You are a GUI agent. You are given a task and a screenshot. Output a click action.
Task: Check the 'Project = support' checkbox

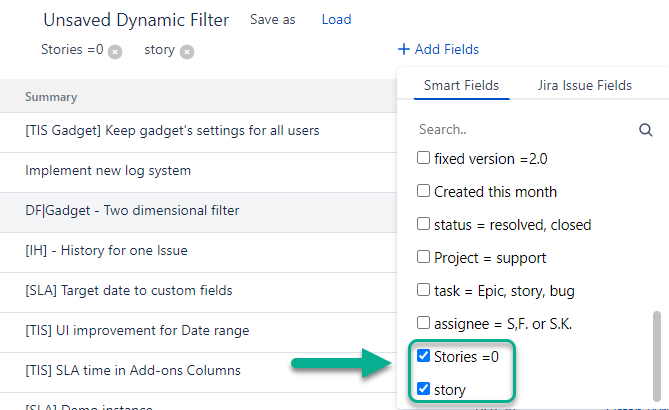pos(423,257)
